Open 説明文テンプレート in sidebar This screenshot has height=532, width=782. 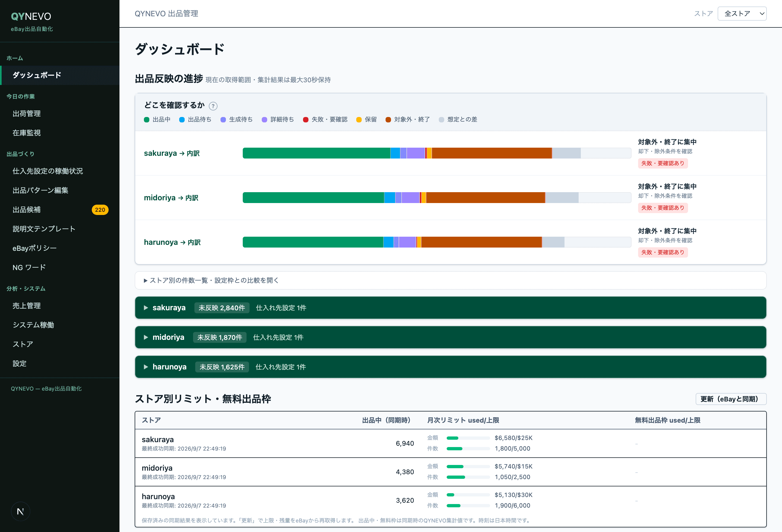[x=60, y=229]
